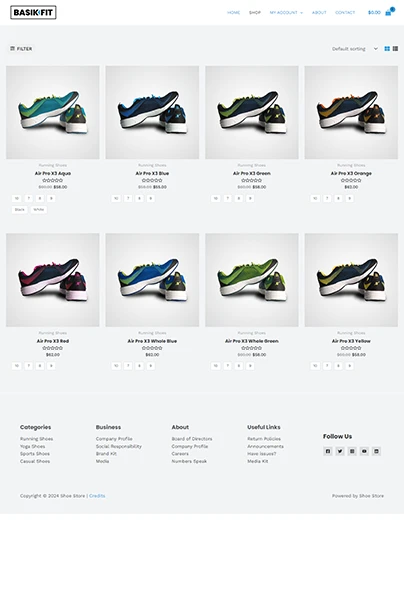Open the shopping cart icon
Viewport: 404px width, 600px height.
[389, 12]
